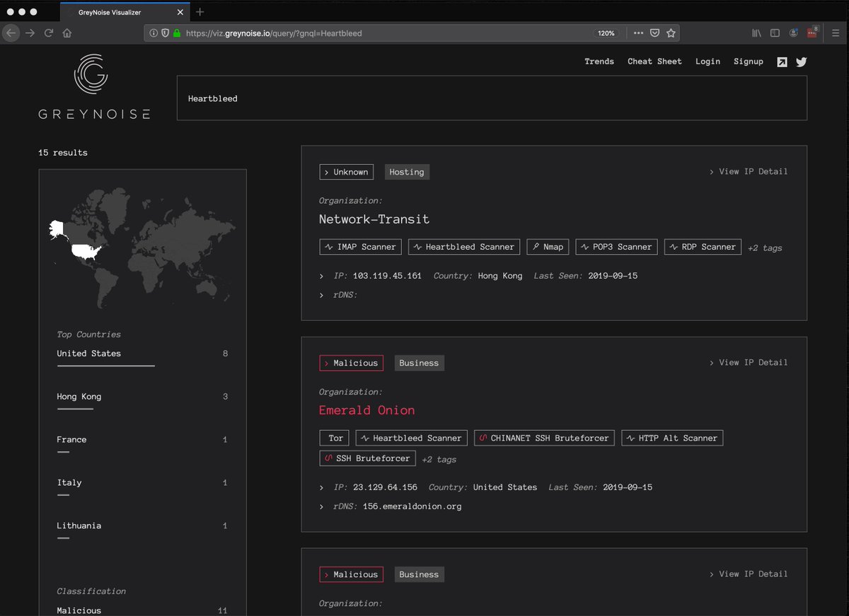Click the browser forward arrow

tap(30, 33)
